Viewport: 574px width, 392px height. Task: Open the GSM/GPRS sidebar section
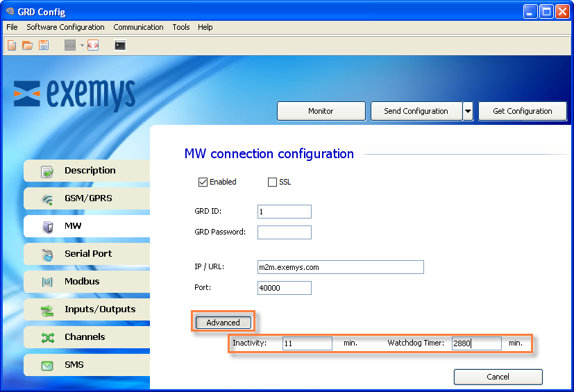(87, 198)
